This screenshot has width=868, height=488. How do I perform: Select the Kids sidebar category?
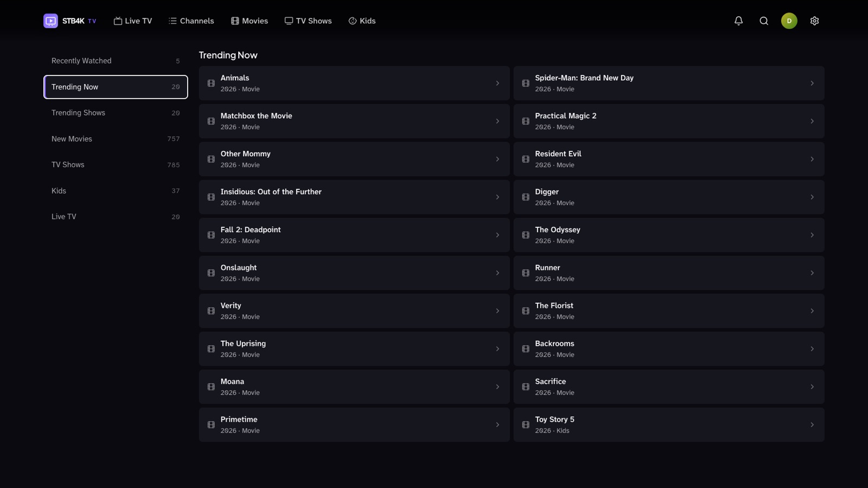click(116, 191)
